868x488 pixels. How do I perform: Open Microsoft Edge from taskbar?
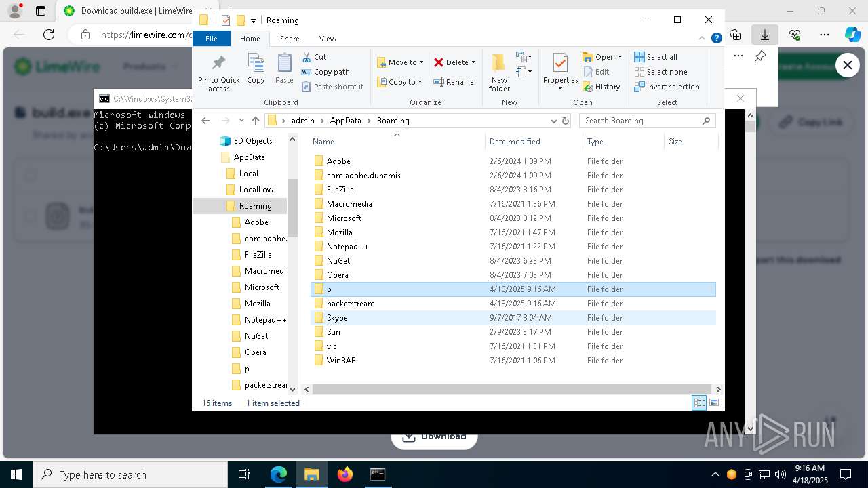pyautogui.click(x=279, y=474)
